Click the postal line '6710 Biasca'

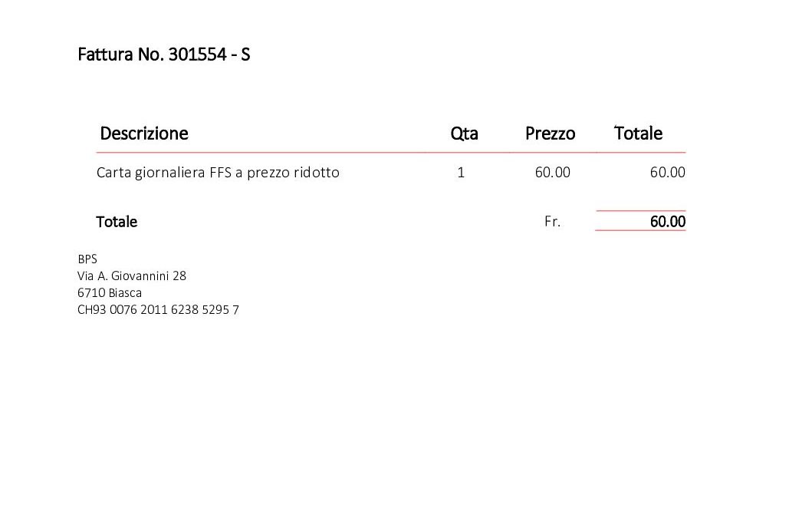tap(110, 292)
